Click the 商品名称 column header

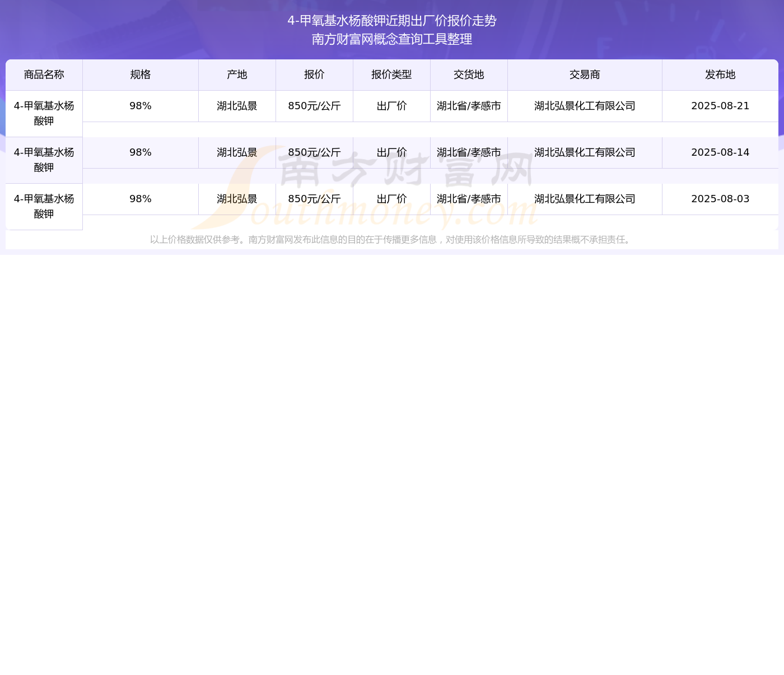click(x=44, y=75)
